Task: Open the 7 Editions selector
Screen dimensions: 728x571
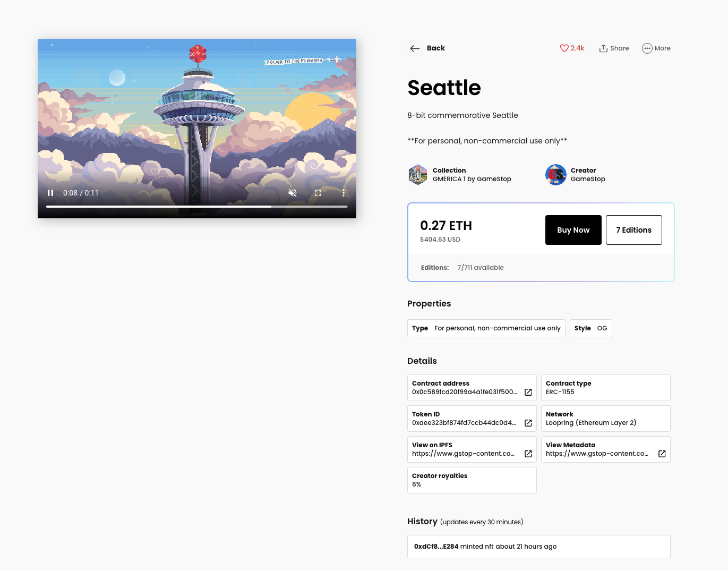Action: pos(633,229)
